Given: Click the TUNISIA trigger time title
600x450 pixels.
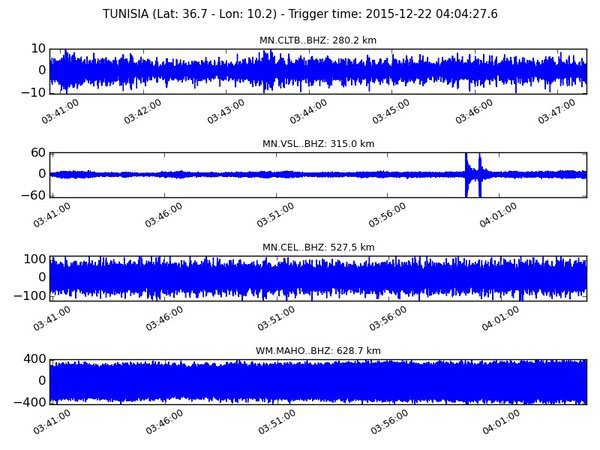Looking at the screenshot, I should tap(300, 14).
